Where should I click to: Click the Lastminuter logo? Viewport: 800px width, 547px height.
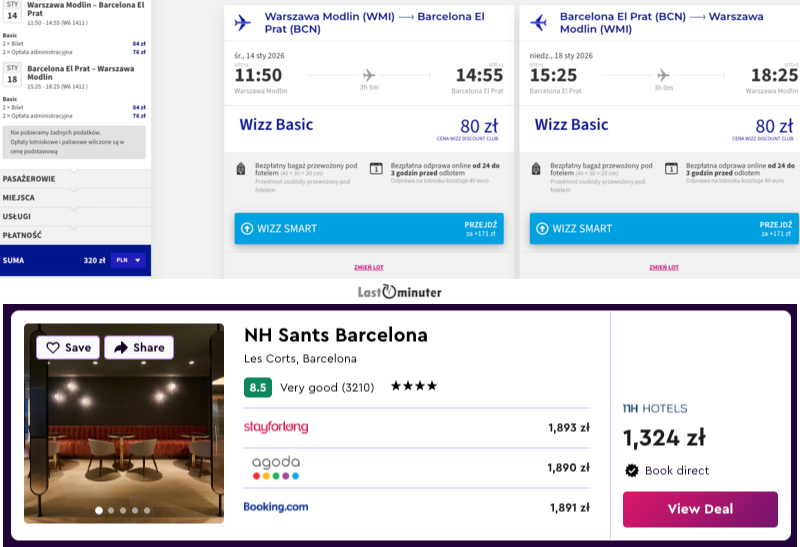point(399,292)
